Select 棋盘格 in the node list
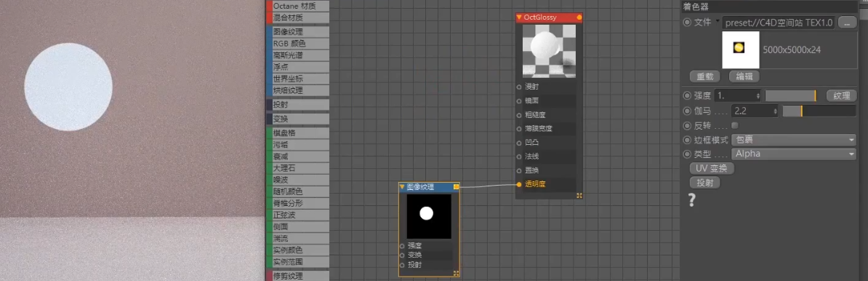Image resolution: width=868 pixels, height=281 pixels. [x=298, y=133]
